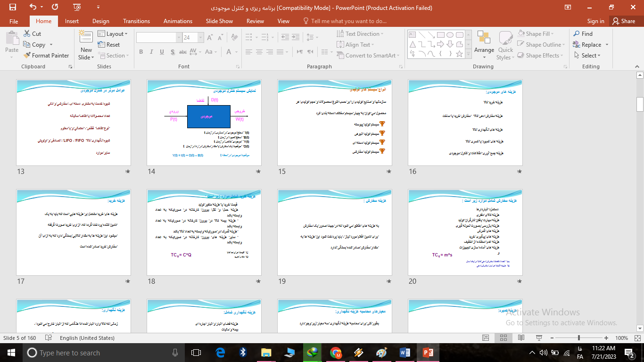The width and height of the screenshot is (644, 362).
Task: Toggle Italic formatting
Action: [x=152, y=52]
